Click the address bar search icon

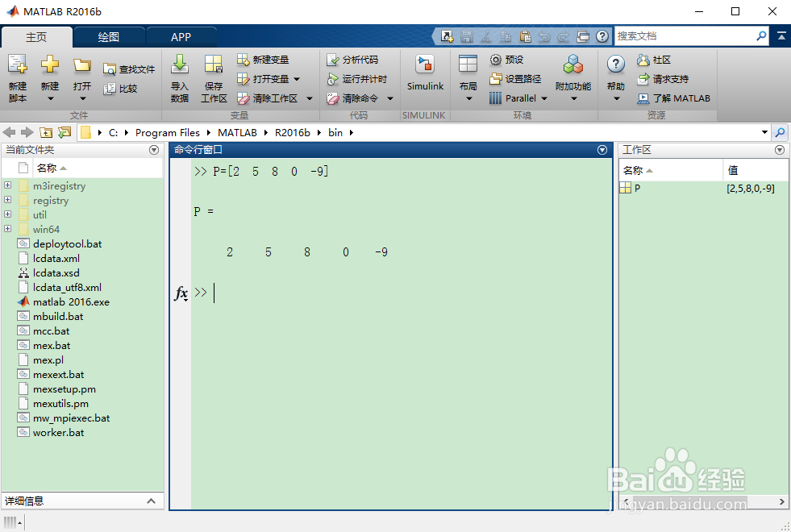pos(780,133)
